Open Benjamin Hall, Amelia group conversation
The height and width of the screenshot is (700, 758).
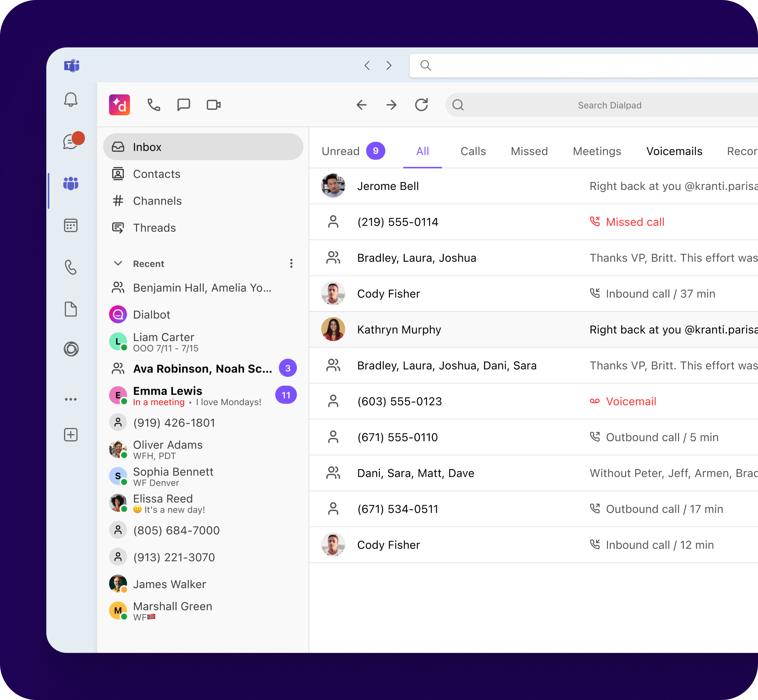203,288
